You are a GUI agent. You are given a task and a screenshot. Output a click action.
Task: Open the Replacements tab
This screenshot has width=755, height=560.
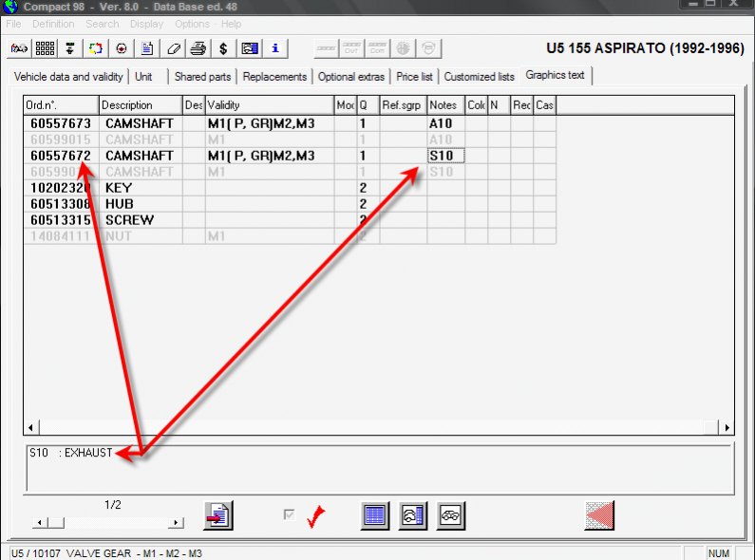coord(274,77)
